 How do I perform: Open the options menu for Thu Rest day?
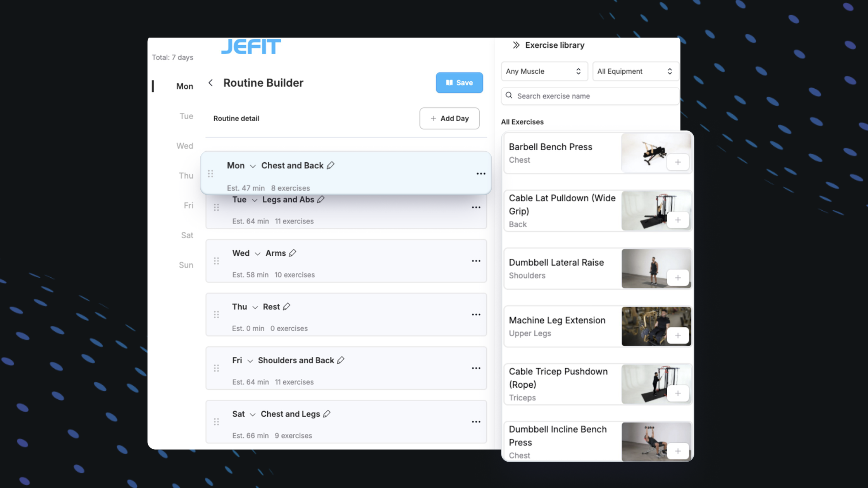click(476, 314)
